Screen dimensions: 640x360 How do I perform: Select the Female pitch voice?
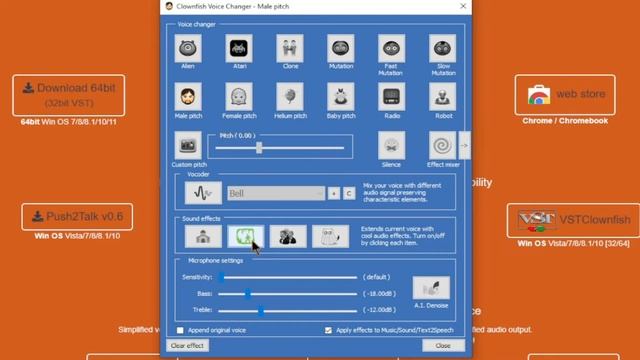click(239, 97)
